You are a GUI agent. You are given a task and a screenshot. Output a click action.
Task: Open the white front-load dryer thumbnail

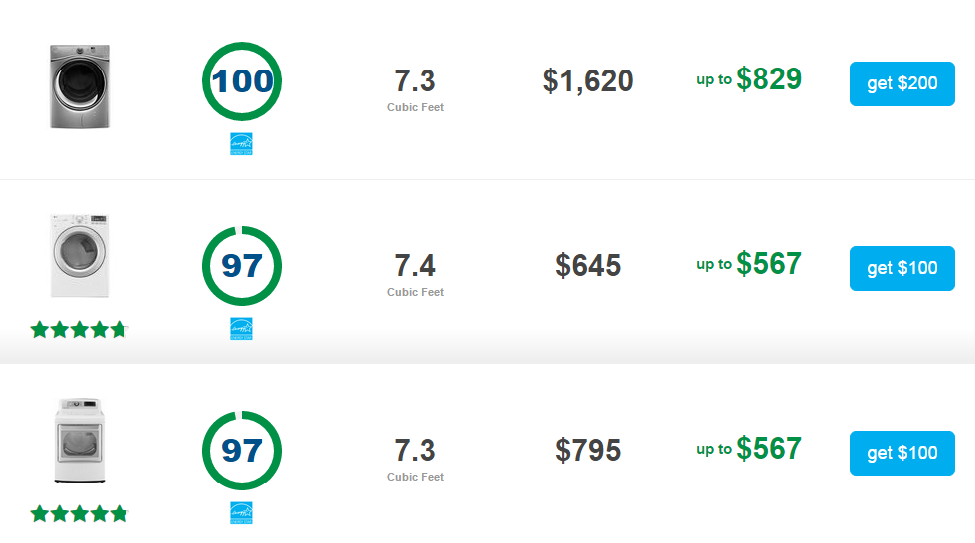pos(80,256)
